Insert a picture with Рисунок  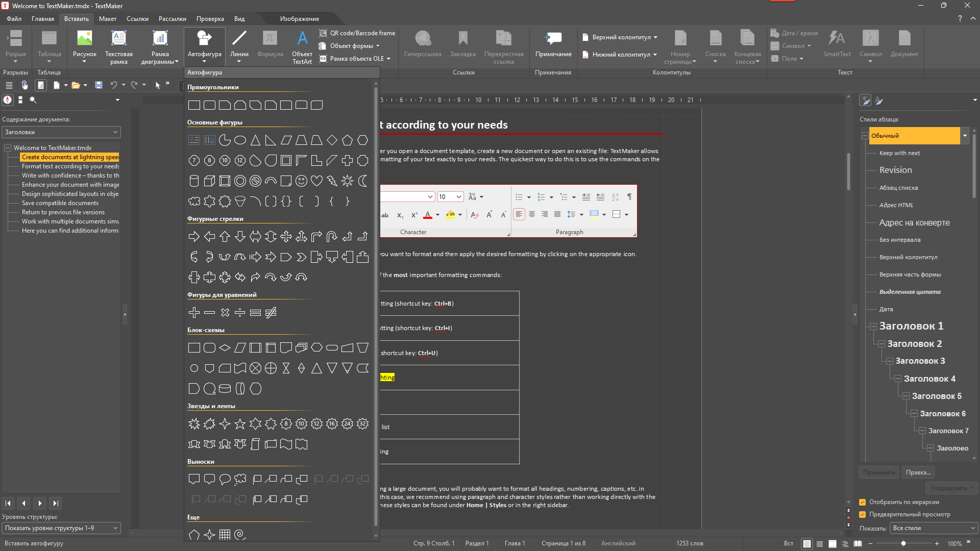click(85, 46)
